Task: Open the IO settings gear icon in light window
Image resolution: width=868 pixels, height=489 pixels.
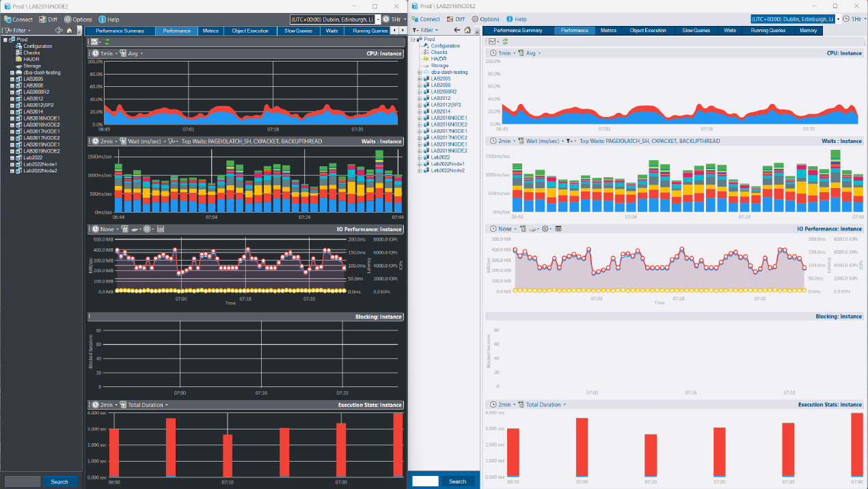Action: click(545, 229)
